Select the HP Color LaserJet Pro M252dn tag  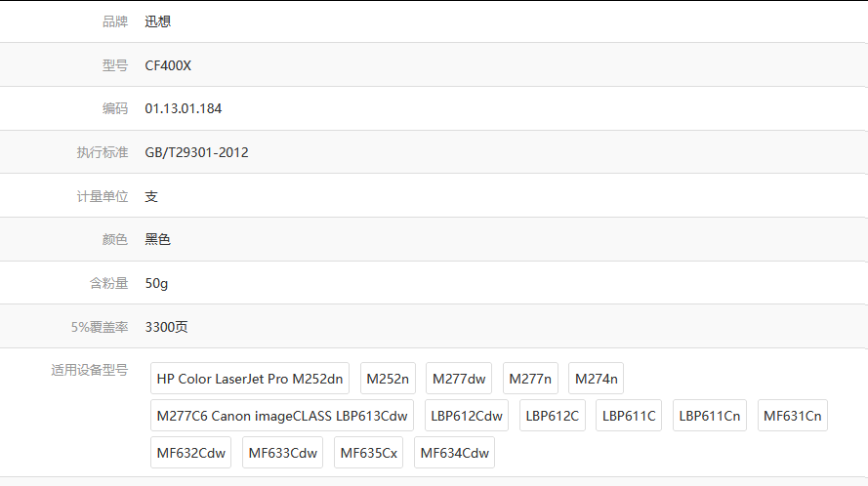[250, 379]
